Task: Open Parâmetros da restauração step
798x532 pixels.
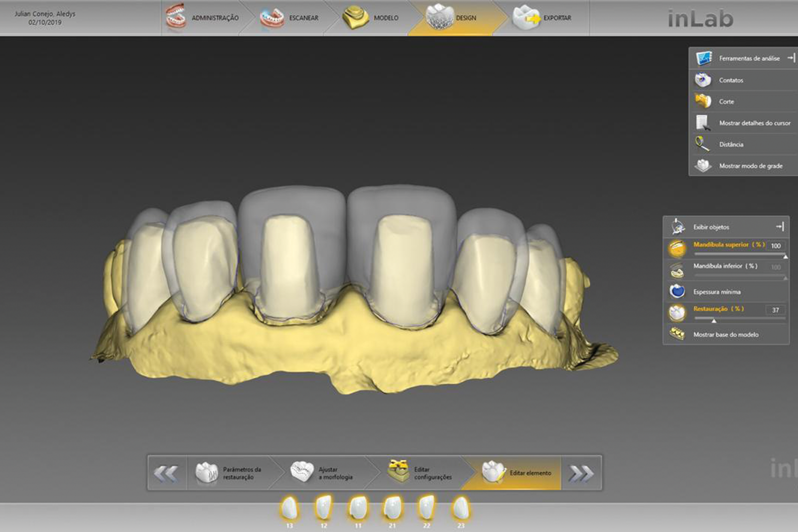Action: click(x=229, y=473)
